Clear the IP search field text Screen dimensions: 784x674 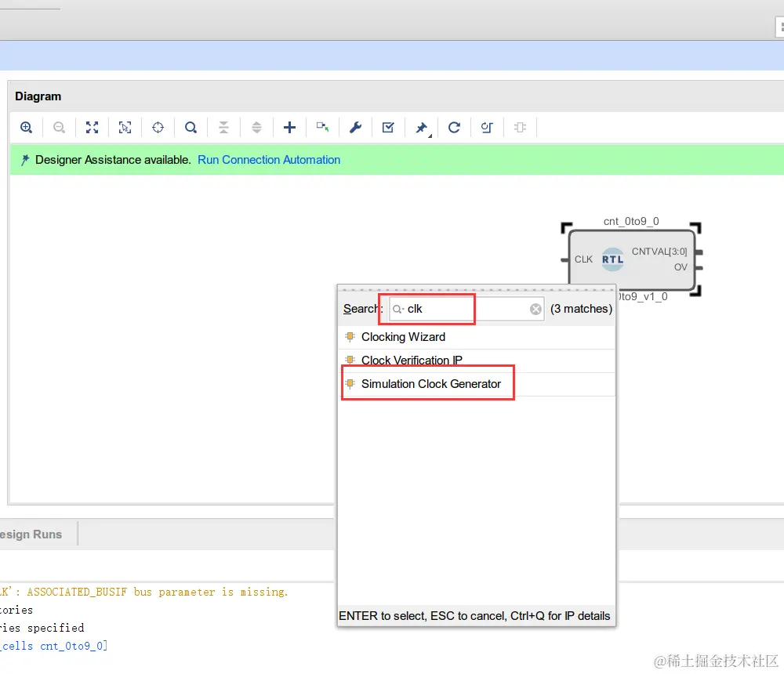[x=535, y=310]
